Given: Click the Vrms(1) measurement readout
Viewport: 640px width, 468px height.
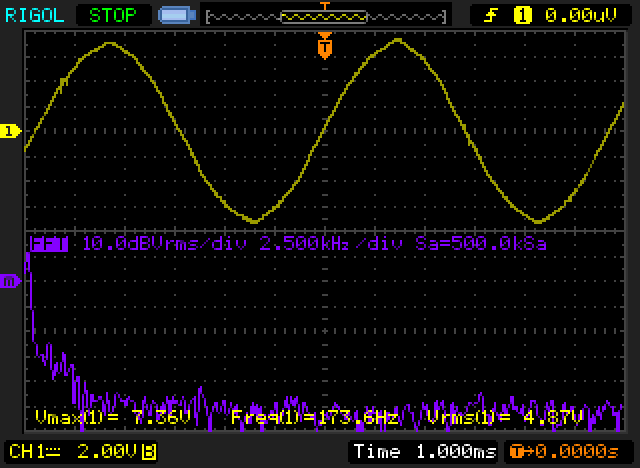Looking at the screenshot, I should point(511,416).
